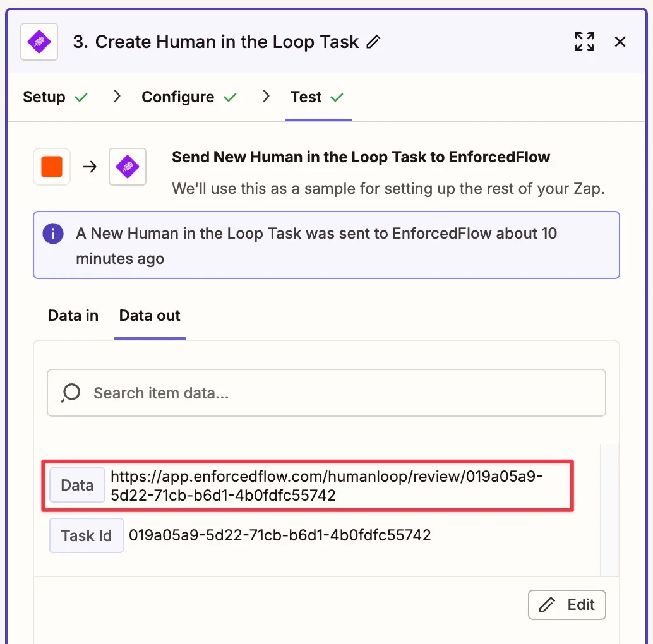Image resolution: width=653 pixels, height=644 pixels.
Task: Click the magnifier search icon
Action: pyautogui.click(x=71, y=393)
